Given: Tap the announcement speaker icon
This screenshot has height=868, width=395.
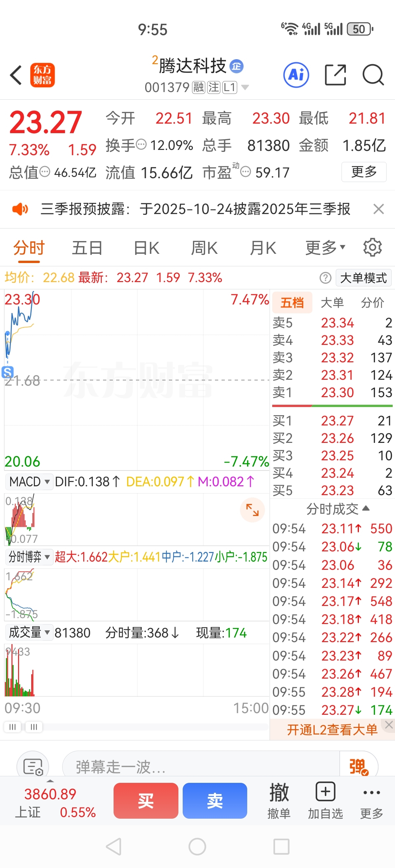Looking at the screenshot, I should click(x=20, y=209).
